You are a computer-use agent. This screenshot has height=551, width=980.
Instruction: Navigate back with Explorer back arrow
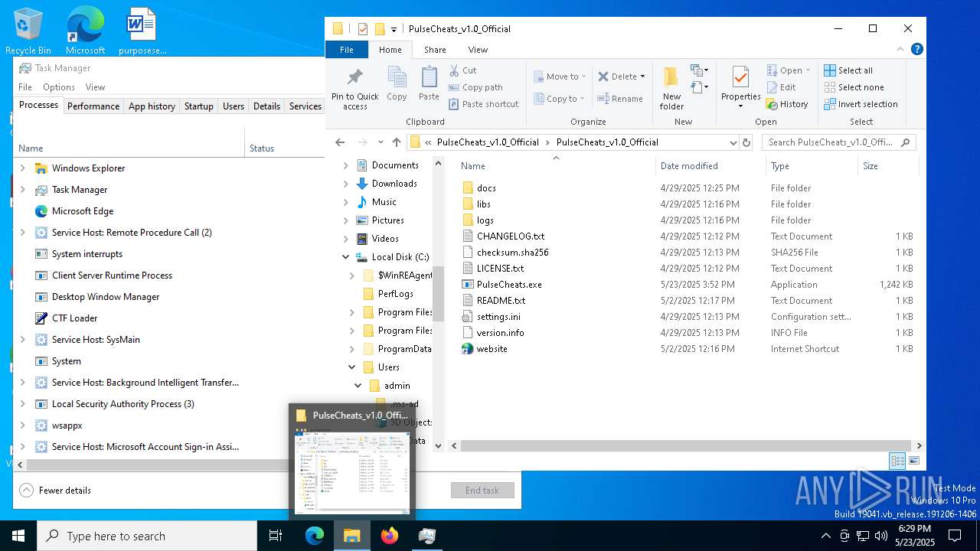pos(340,142)
